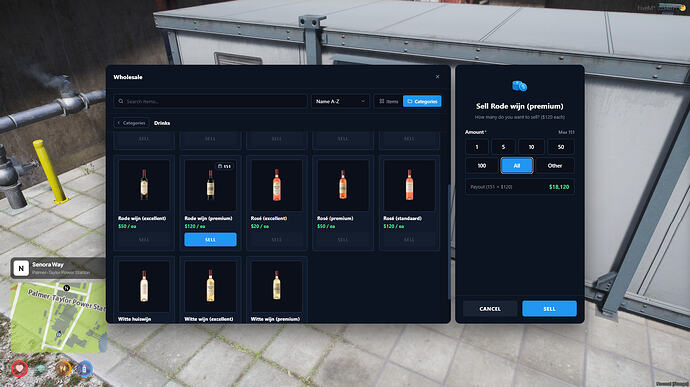Click the inventory count badge on Rode wijn (premium)
Viewport: 690px width, 387px height.
pos(224,166)
